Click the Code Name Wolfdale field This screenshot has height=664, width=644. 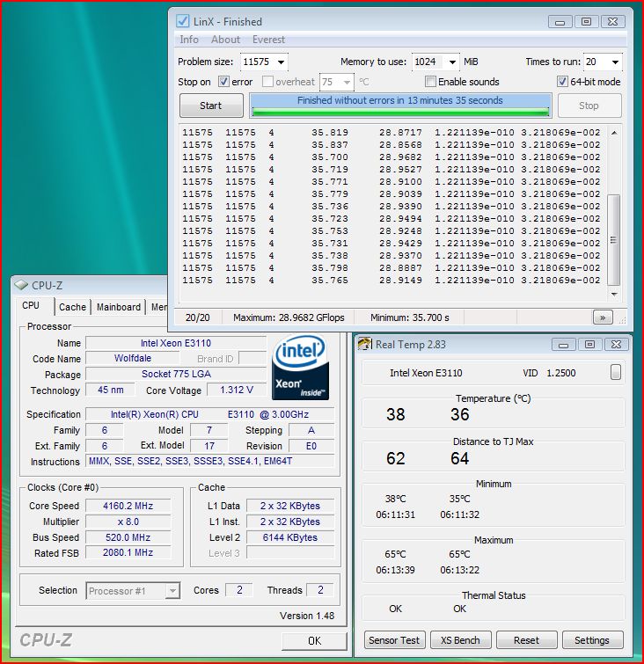pos(133,358)
